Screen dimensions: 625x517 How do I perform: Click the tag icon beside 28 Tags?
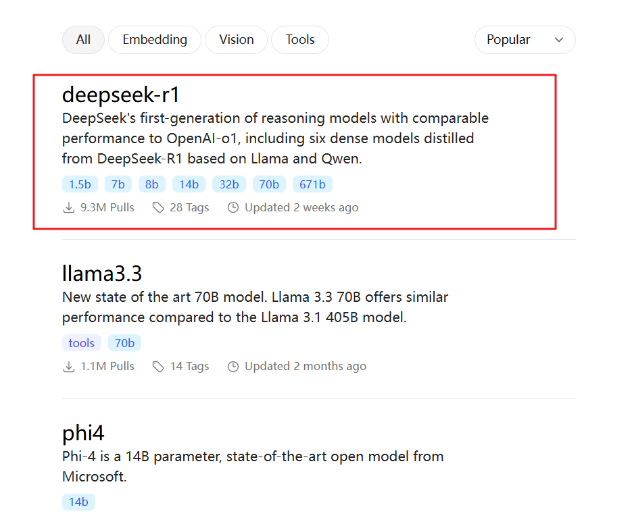[158, 208]
